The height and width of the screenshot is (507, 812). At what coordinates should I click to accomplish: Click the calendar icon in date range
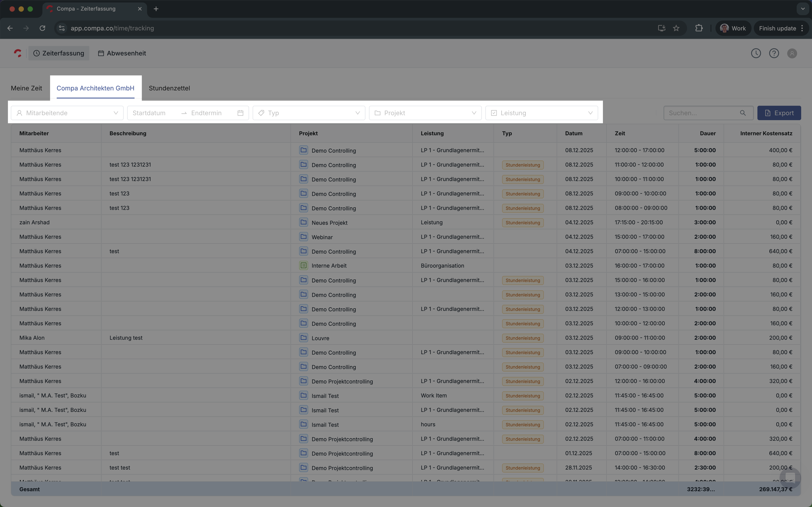point(240,113)
